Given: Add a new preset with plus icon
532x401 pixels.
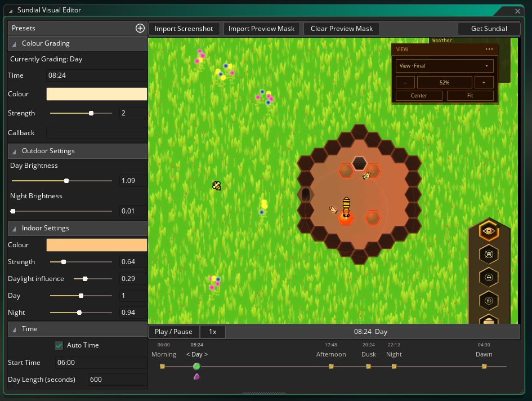Looking at the screenshot, I should click(140, 28).
